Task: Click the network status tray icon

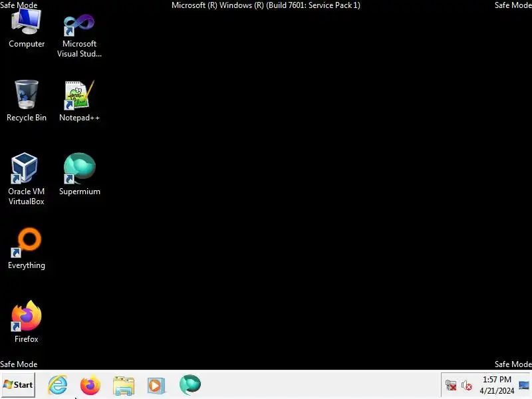Action: 451,386
